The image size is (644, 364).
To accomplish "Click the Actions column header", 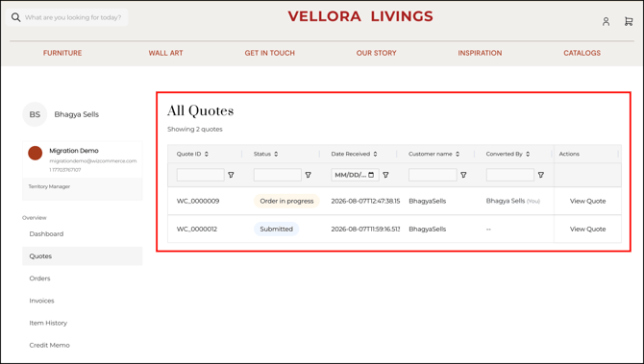I will coord(569,154).
